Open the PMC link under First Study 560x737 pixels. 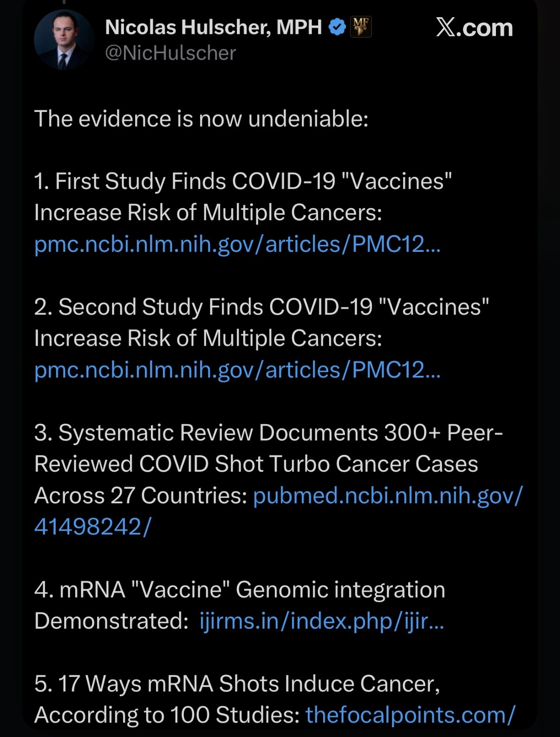[x=237, y=244]
